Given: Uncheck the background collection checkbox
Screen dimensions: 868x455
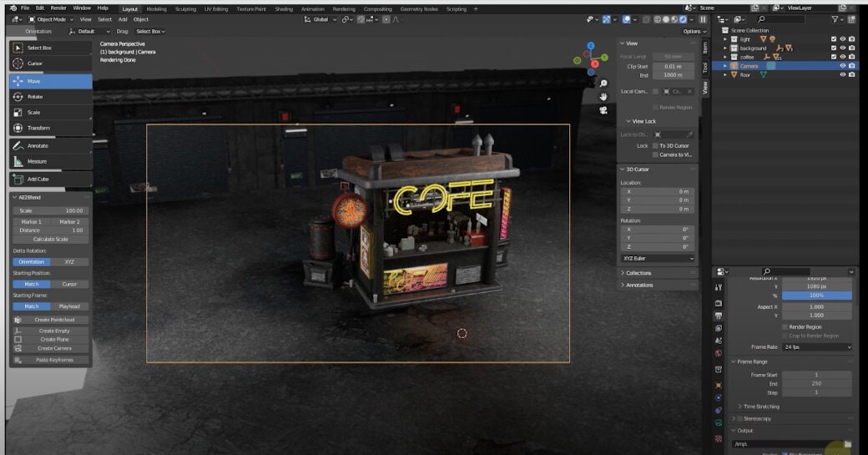Looking at the screenshot, I should pyautogui.click(x=833, y=48).
